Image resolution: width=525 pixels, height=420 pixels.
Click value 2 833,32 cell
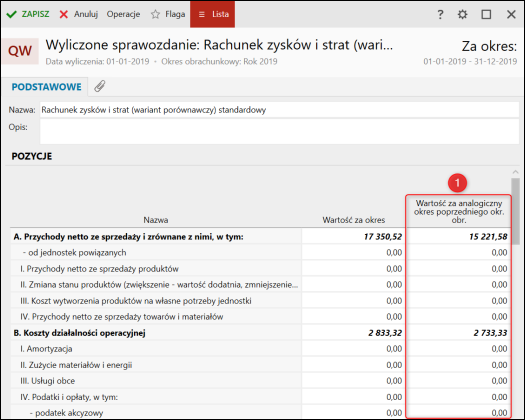click(x=354, y=333)
